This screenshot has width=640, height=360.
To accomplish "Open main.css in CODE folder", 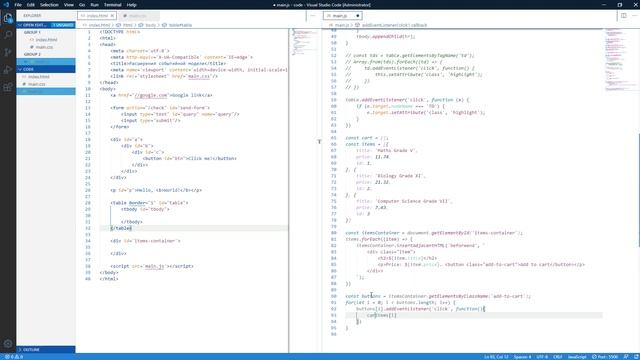I will (46, 84).
